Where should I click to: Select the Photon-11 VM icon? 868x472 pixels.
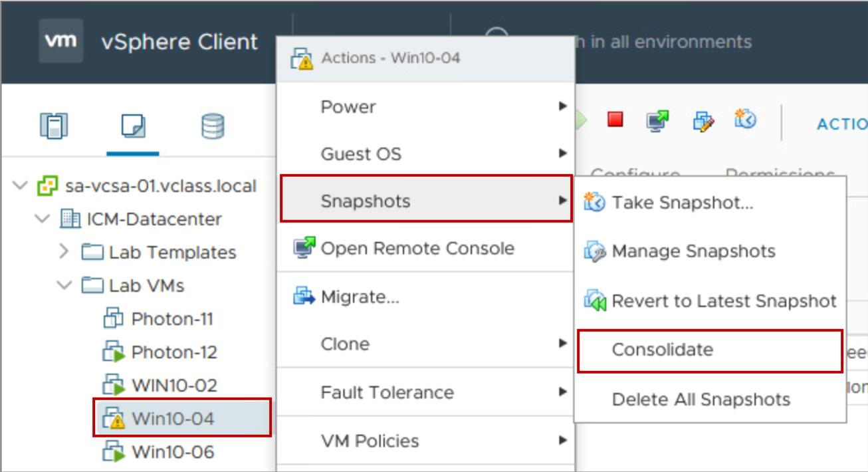pyautogui.click(x=114, y=318)
